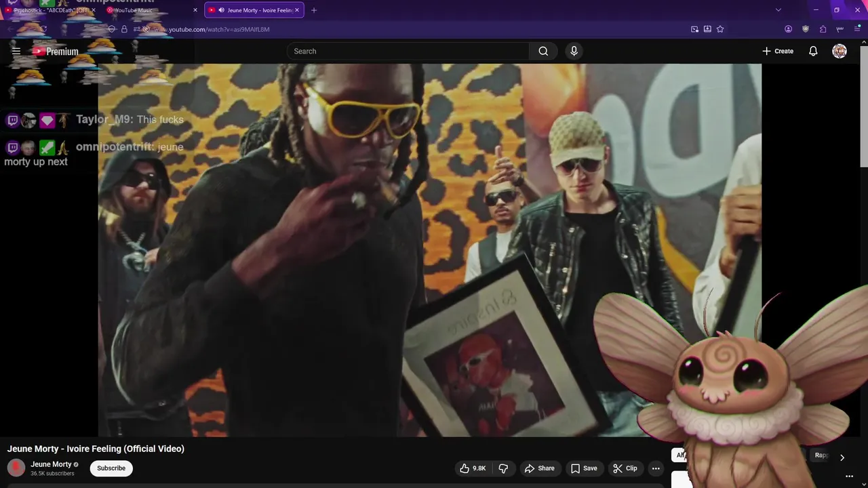Click the download arrow icon in address bar
Viewport: 868px width, 488px height.
pos(708,29)
